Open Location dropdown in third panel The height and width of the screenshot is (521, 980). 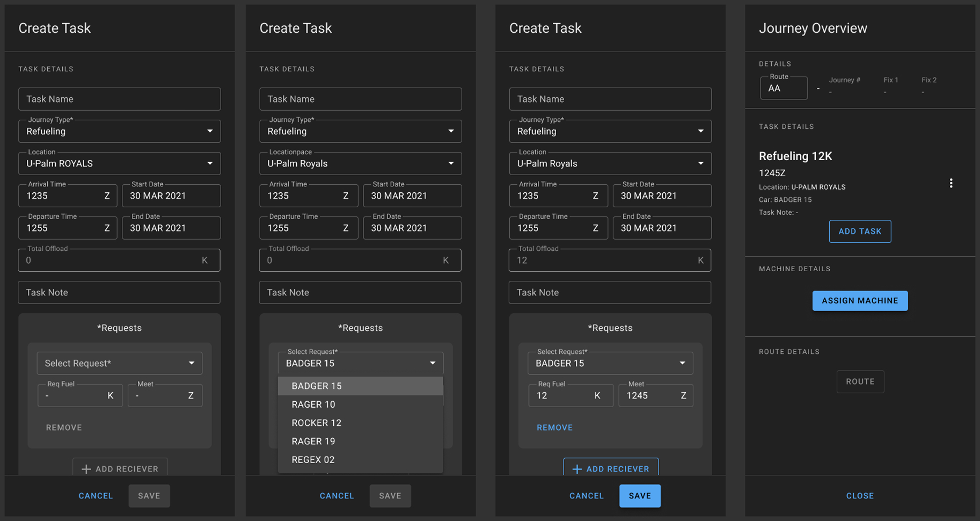610,163
